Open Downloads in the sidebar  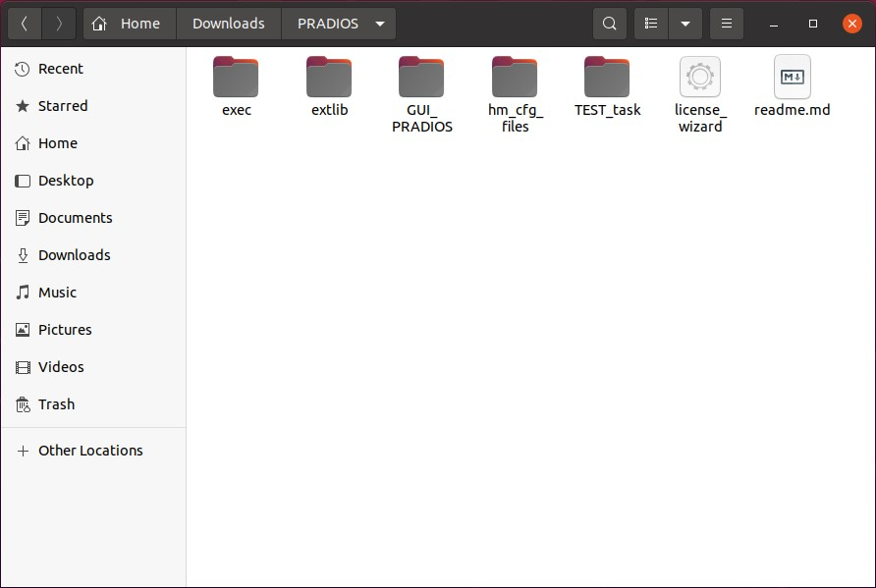93,255
